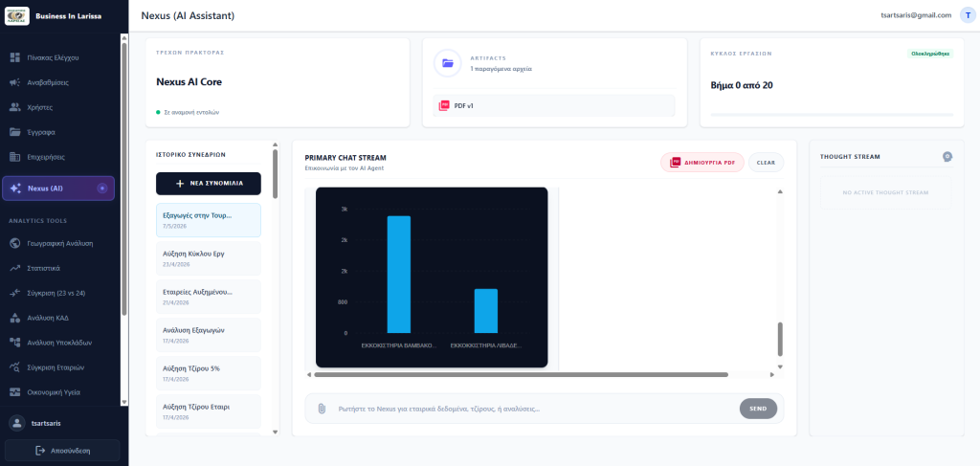Screen dimensions: 980x466
Task: Open Στατιστικά via its trend-line icon
Action: 15,269
